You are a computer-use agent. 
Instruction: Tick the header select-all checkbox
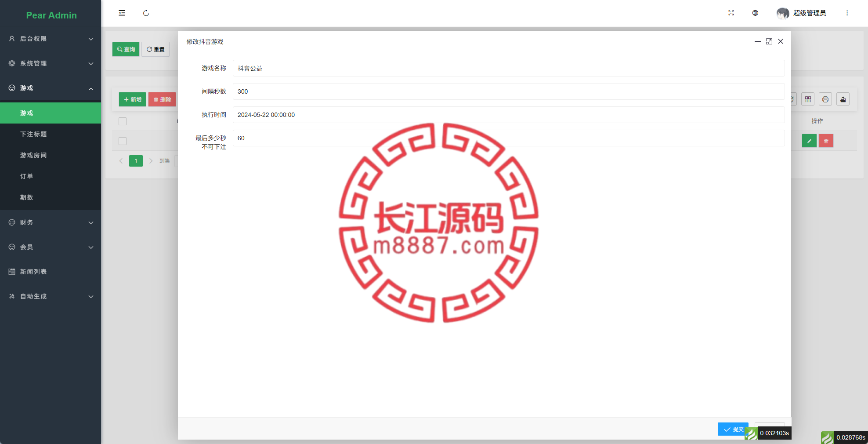click(123, 121)
